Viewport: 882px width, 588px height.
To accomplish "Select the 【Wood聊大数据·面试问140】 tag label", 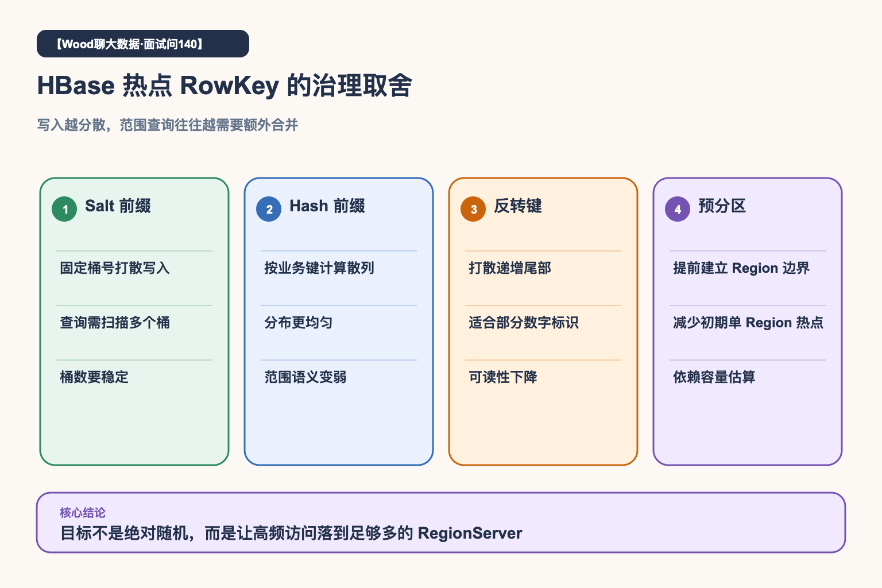I will tap(143, 44).
